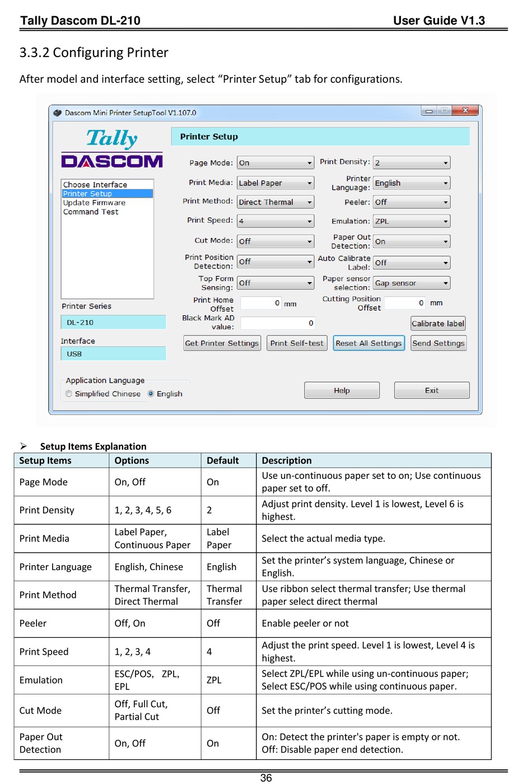Click the Print Home Offset field

click(x=261, y=303)
